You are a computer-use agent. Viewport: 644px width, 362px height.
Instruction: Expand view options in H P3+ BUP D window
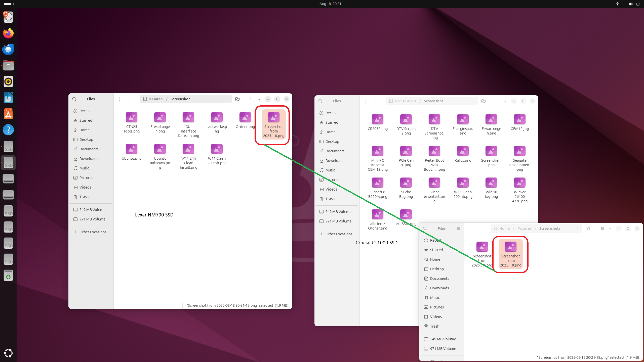point(505,101)
